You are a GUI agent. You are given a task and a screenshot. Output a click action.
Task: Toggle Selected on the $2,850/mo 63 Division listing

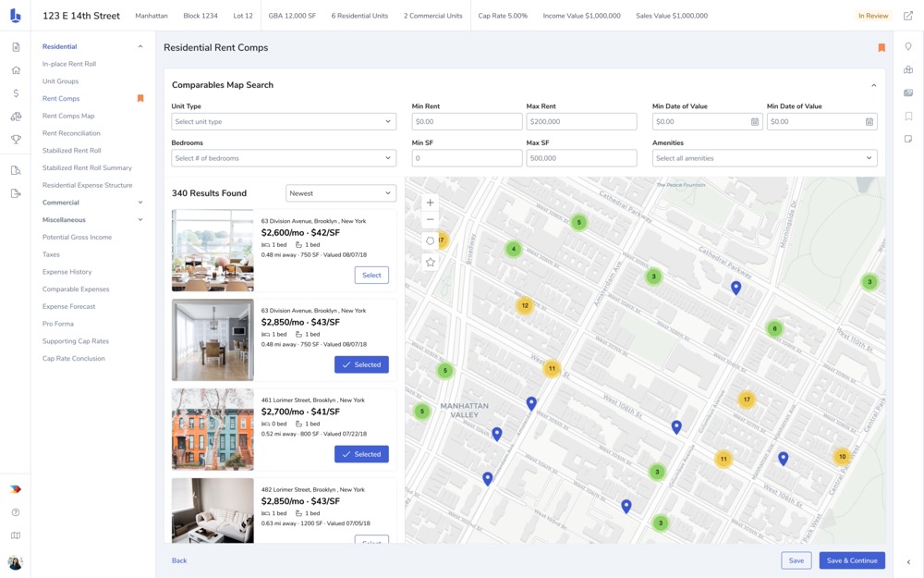361,364
